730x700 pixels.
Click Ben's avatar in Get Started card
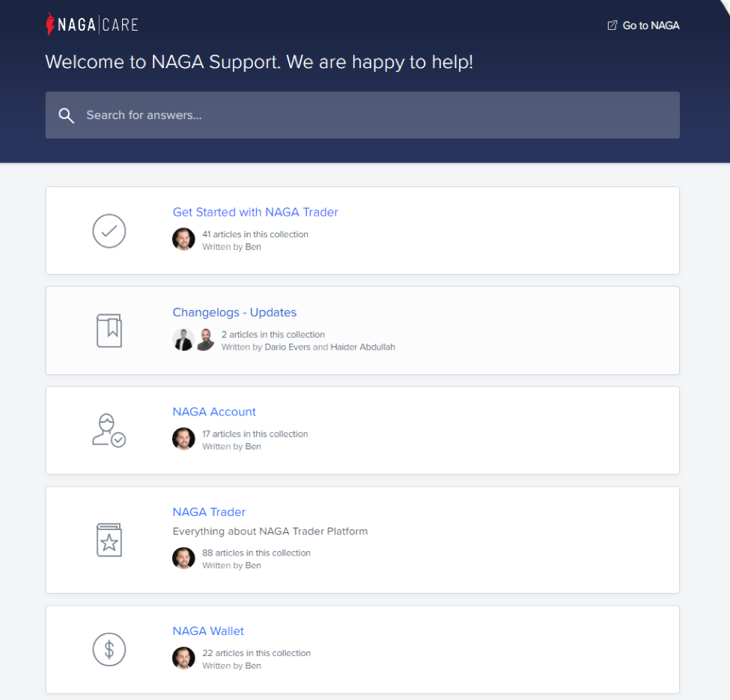[183, 240]
